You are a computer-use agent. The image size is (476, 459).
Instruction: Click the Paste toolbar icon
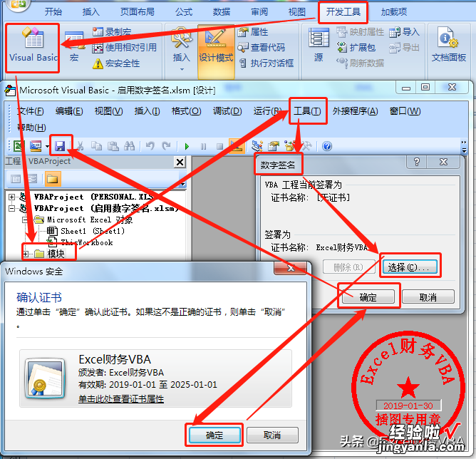coord(113,146)
